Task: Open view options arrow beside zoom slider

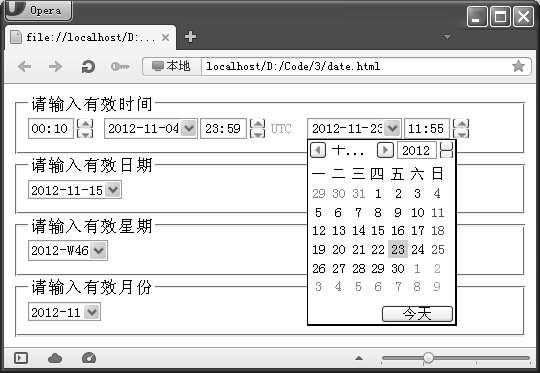Action: coord(359,358)
